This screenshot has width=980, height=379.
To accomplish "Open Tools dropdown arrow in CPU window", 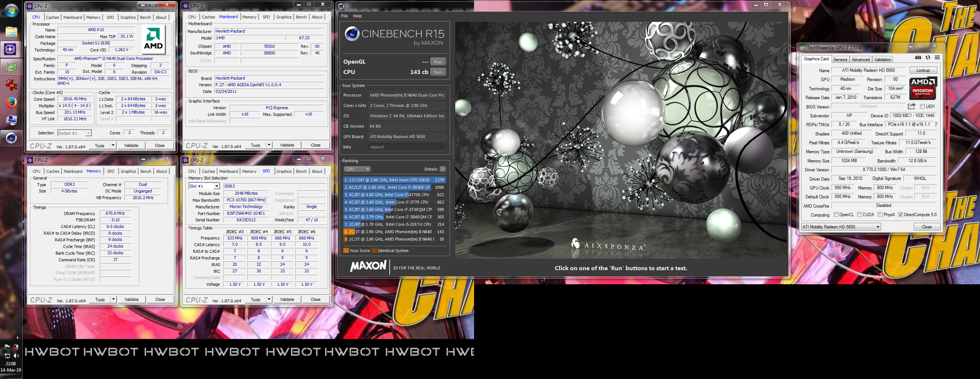I will (x=113, y=145).
